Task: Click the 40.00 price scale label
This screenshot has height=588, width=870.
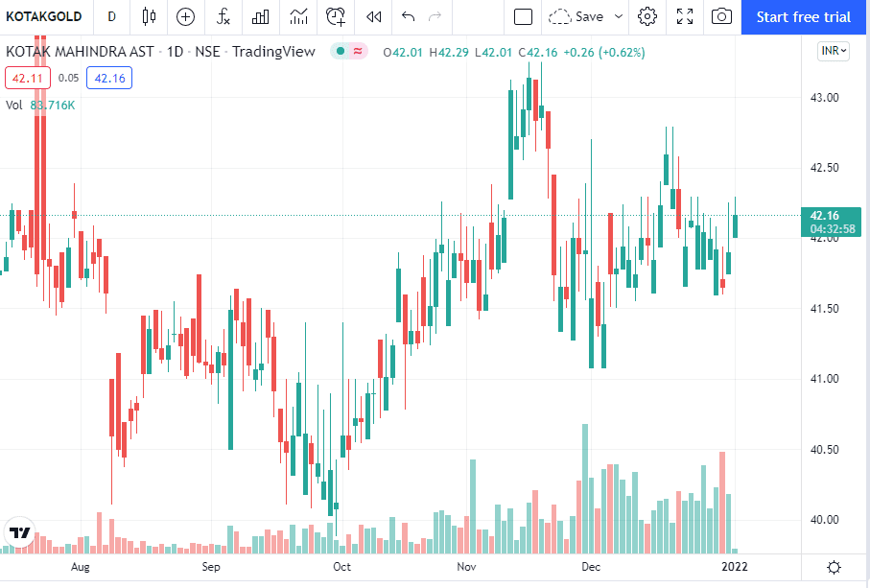Action: (x=825, y=520)
